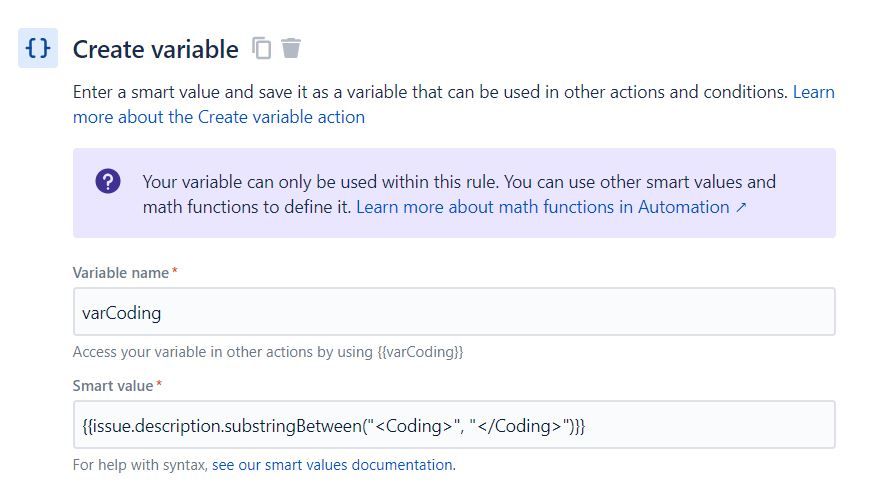Click the Smart value field label
The image size is (879, 491).
[x=113, y=386]
